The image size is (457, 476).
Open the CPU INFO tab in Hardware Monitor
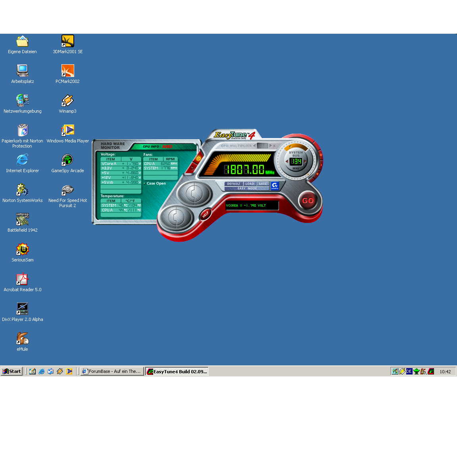157,146
